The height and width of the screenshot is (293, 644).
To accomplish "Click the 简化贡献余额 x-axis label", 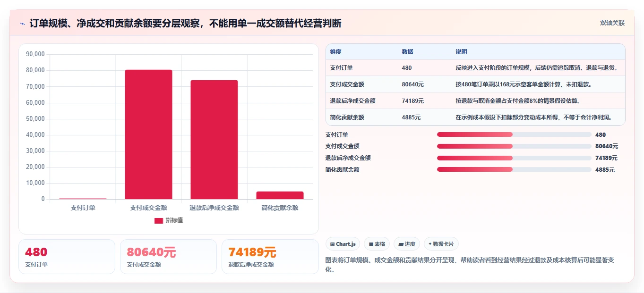I will click(x=280, y=208).
